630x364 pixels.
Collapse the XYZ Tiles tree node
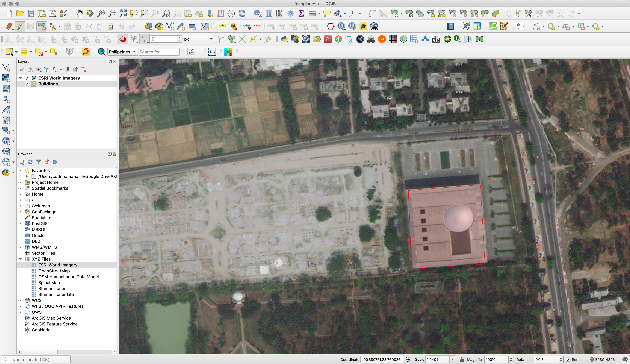21,259
